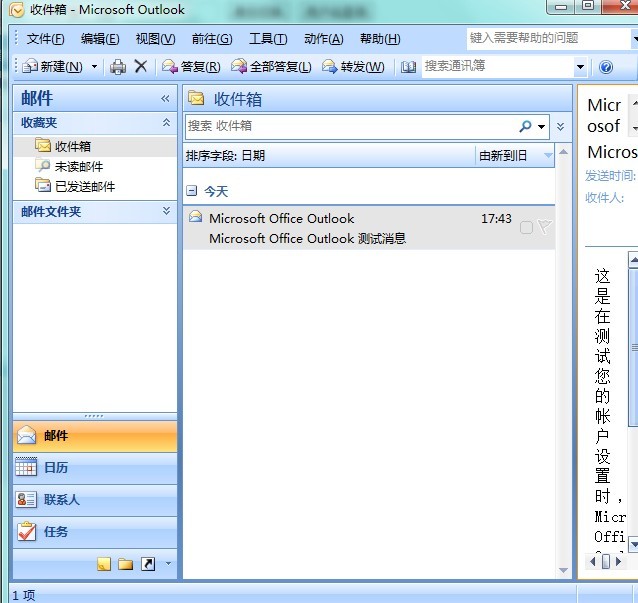Click the search magnifier icon in 收件箱 search

point(525,126)
